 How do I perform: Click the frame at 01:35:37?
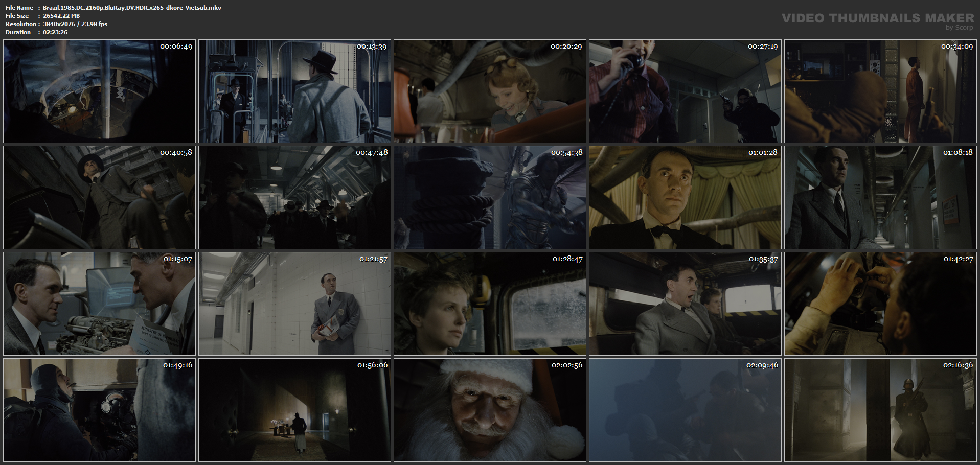tap(685, 304)
